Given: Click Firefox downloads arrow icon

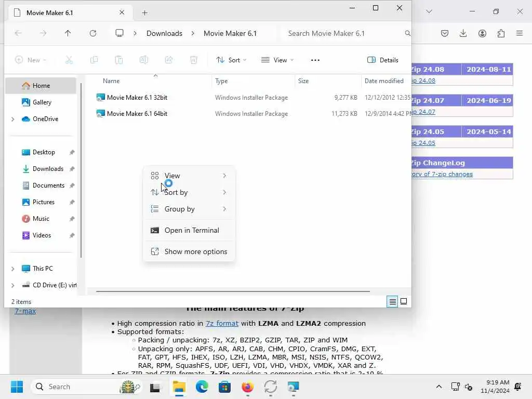Looking at the screenshot, I should point(463,33).
